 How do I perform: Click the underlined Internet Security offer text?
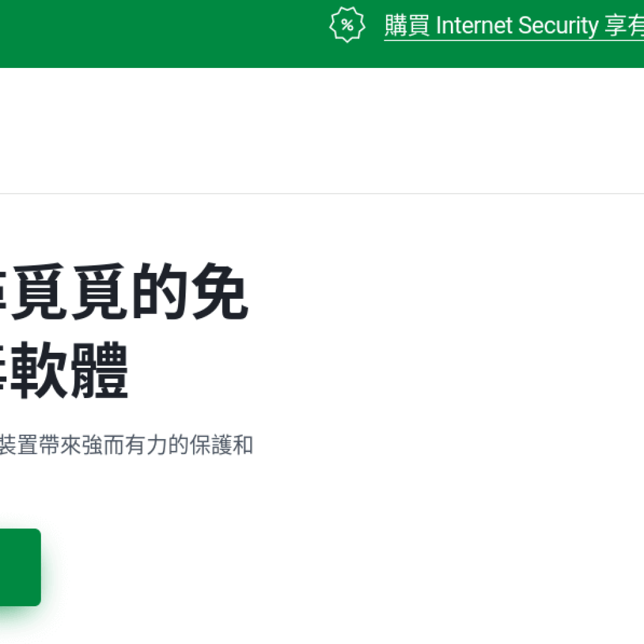tap(516, 26)
